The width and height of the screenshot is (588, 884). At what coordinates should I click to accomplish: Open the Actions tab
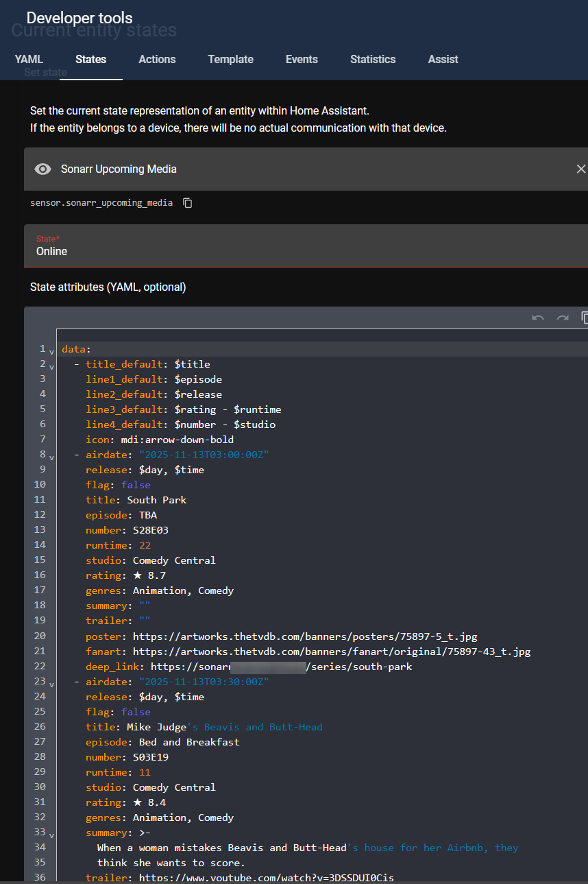(x=157, y=60)
